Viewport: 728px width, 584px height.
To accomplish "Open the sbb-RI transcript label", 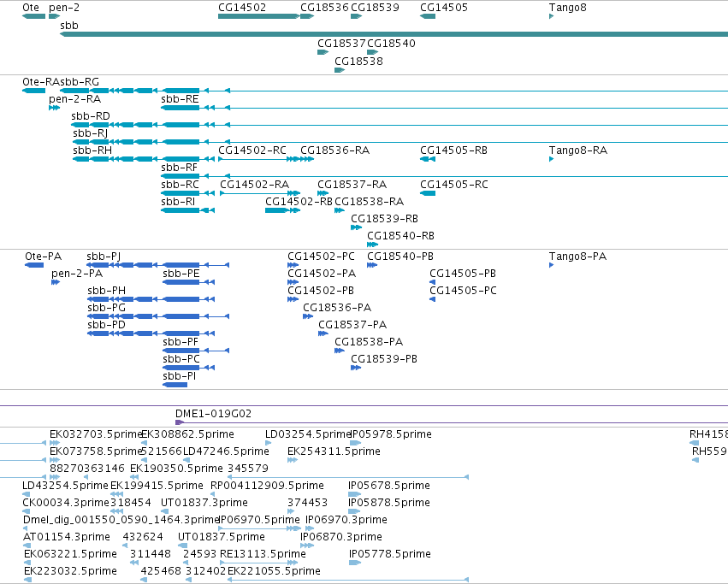I will pyautogui.click(x=178, y=202).
